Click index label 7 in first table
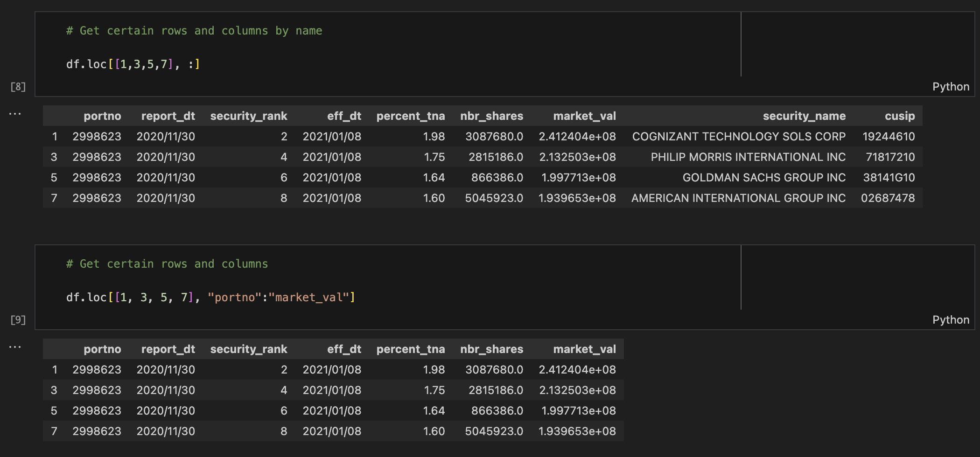980x457 pixels. [x=54, y=198]
